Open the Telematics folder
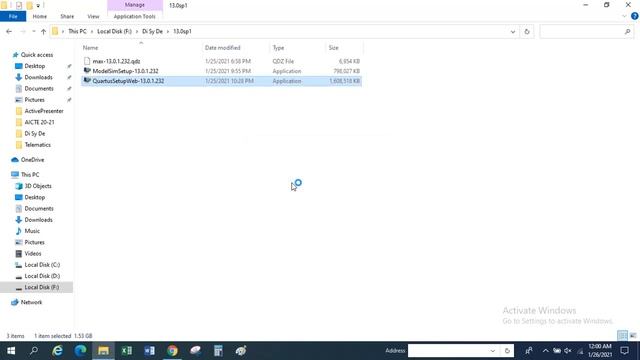Image resolution: width=640 pixels, height=360 pixels. pyautogui.click(x=38, y=145)
